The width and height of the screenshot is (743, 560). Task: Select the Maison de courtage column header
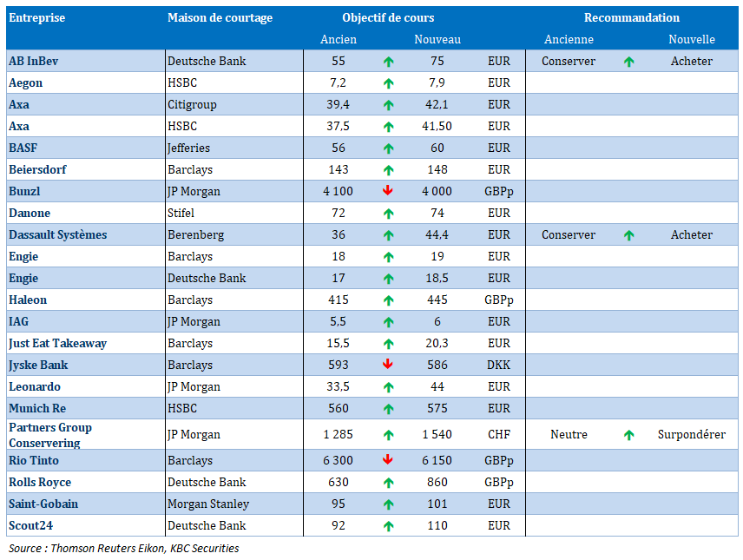(220, 17)
